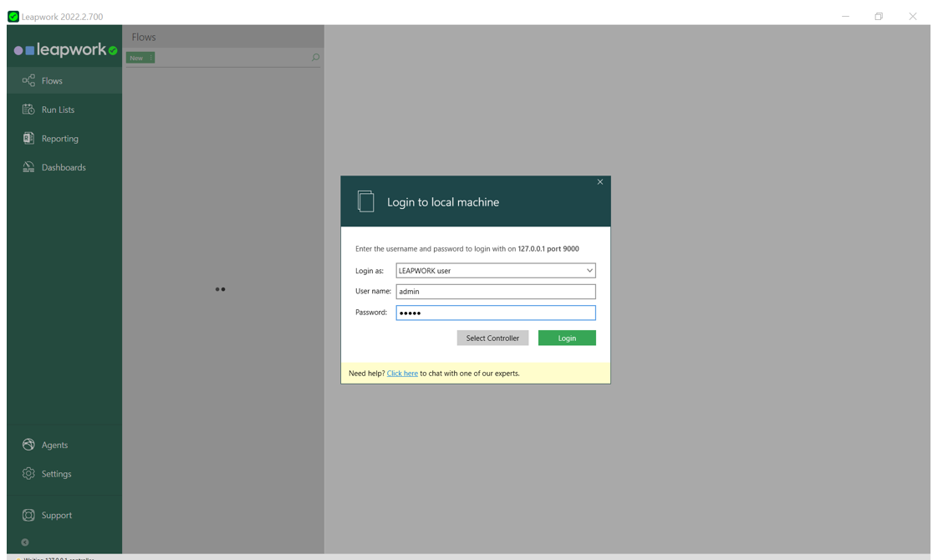
Task: Open the "Click here" expert chat link
Action: pos(402,373)
